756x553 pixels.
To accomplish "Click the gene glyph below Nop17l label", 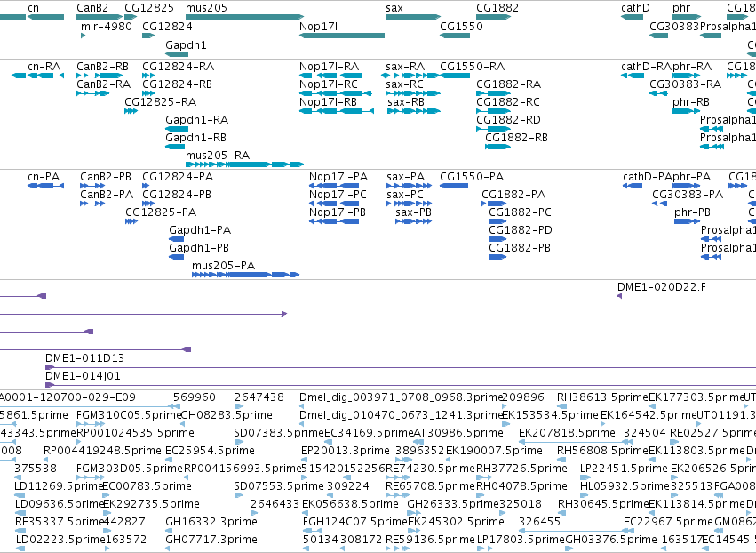I will point(342,36).
